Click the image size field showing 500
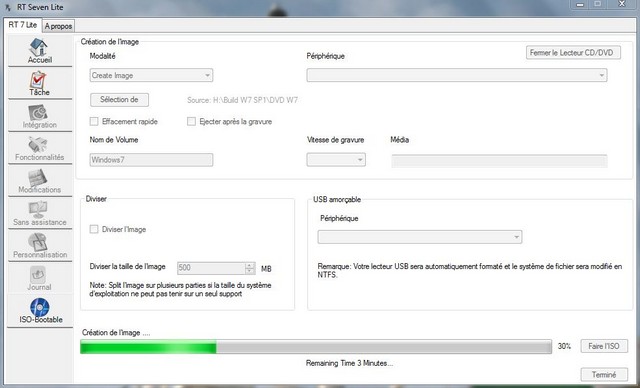This screenshot has height=388, width=640. [211, 268]
